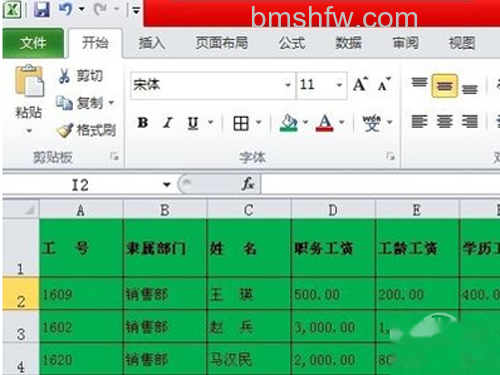
Task: Open the 数据 tab
Action: coord(348,43)
